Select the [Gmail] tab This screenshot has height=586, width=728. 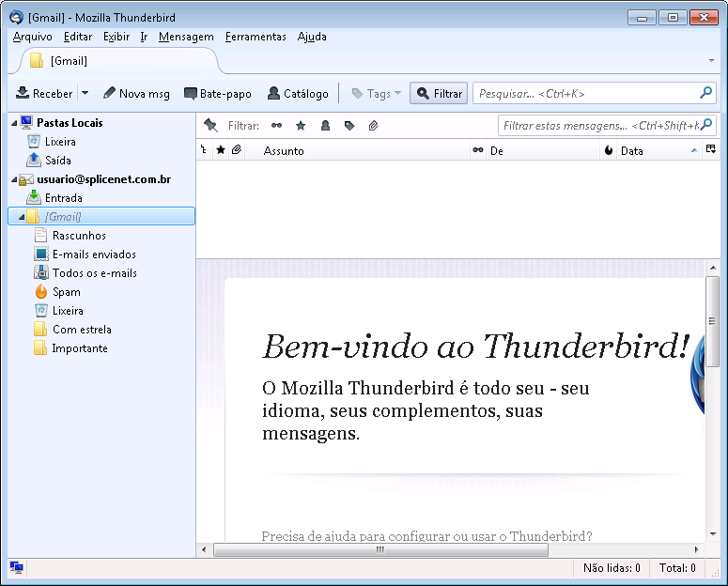118,61
